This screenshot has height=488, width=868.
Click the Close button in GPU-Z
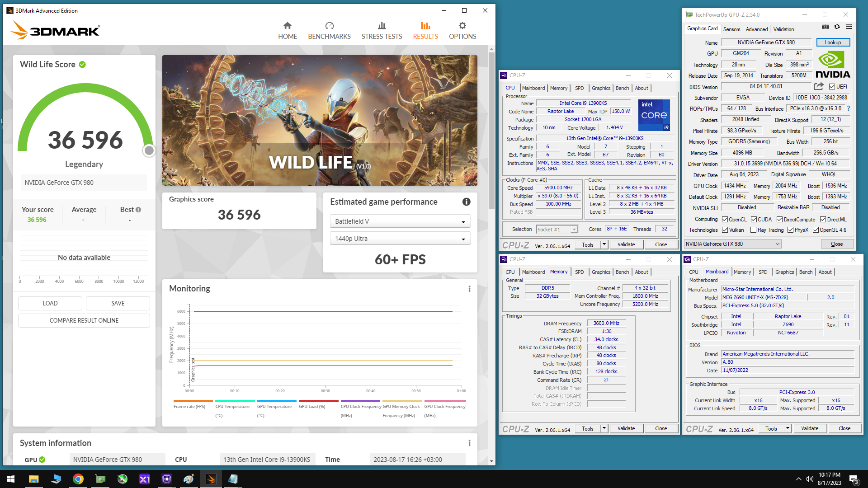click(837, 244)
